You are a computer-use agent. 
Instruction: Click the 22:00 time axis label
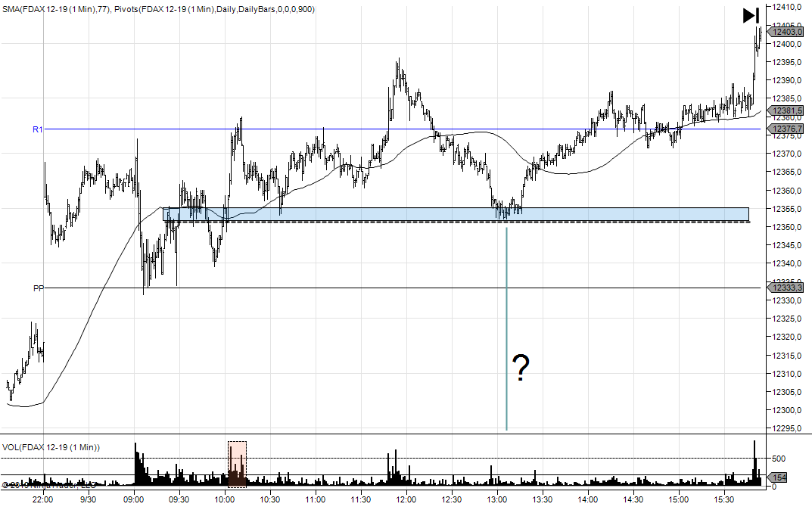click(43, 499)
